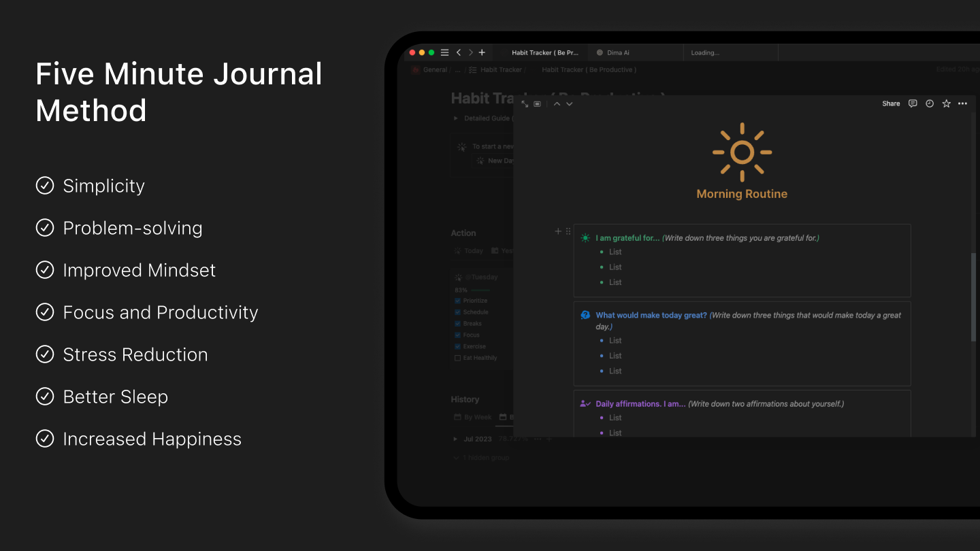980x551 pixels.
Task: Click the 78.727% value beside Jul 2023
Action: point(513,439)
